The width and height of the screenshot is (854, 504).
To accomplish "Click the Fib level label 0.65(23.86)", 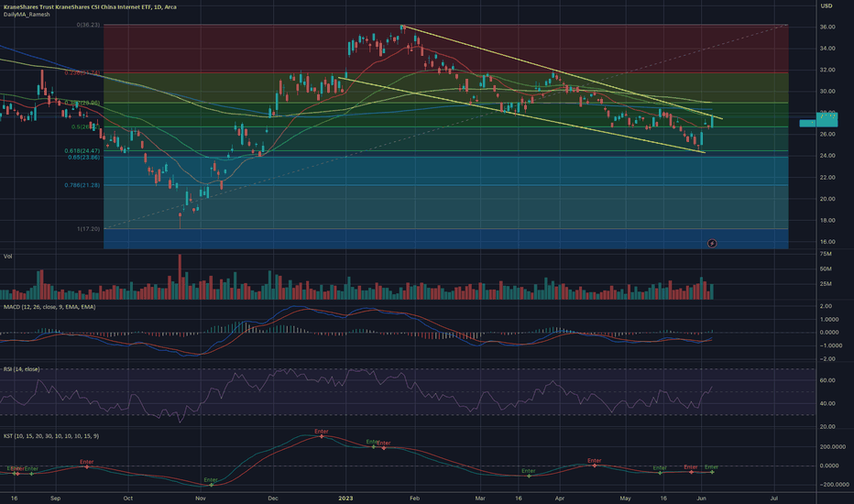I will [x=84, y=157].
